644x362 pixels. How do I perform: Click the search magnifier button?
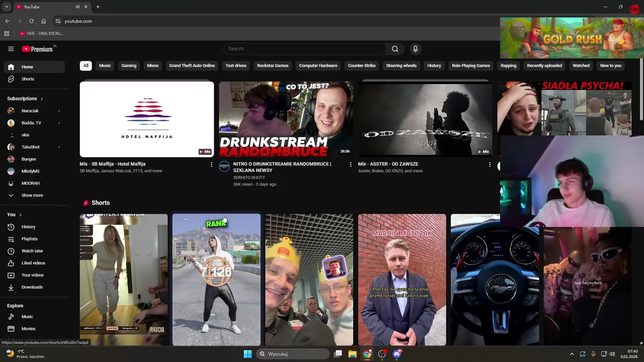(395, 49)
